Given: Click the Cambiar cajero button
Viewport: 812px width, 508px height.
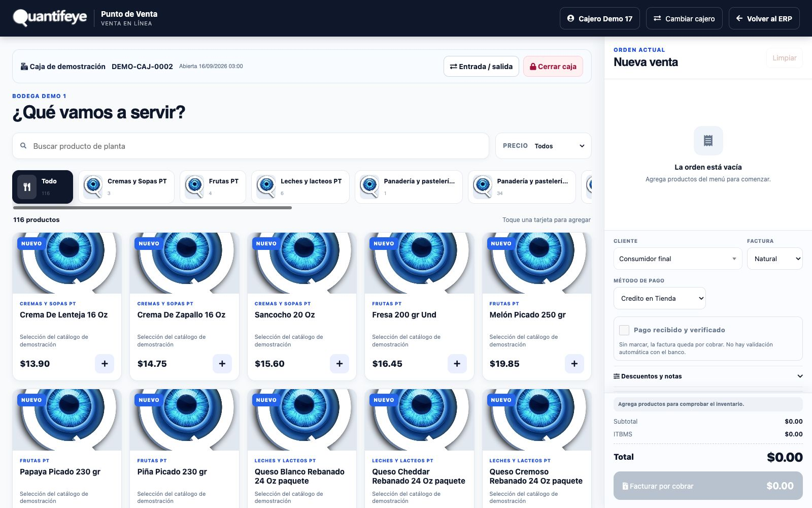Looking at the screenshot, I should point(684,18).
